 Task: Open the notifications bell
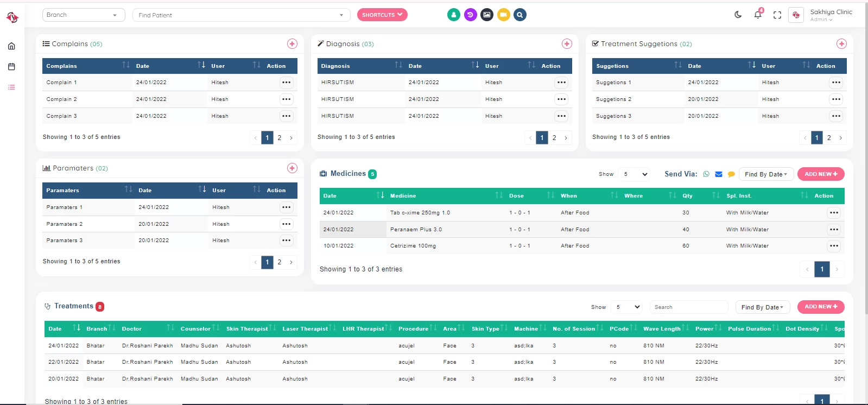pos(758,15)
